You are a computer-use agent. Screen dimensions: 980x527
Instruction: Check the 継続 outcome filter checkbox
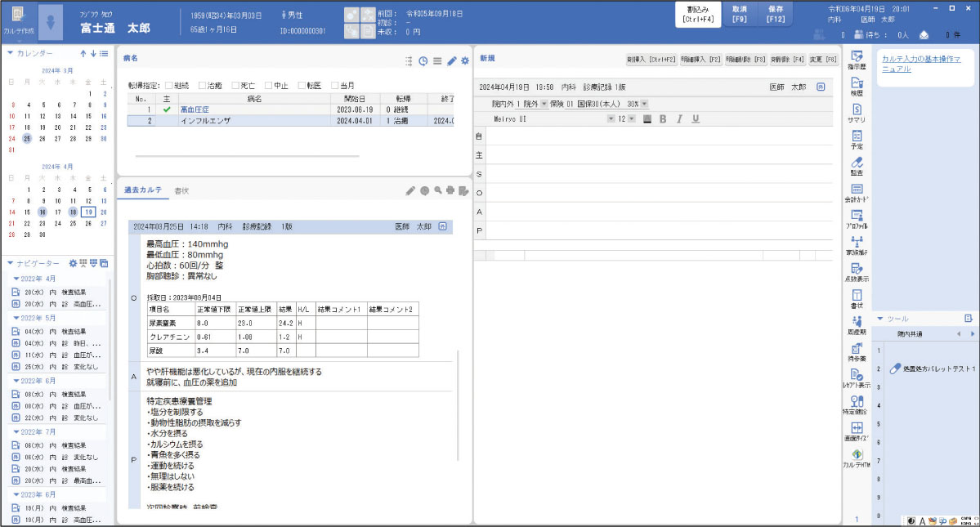[170, 85]
